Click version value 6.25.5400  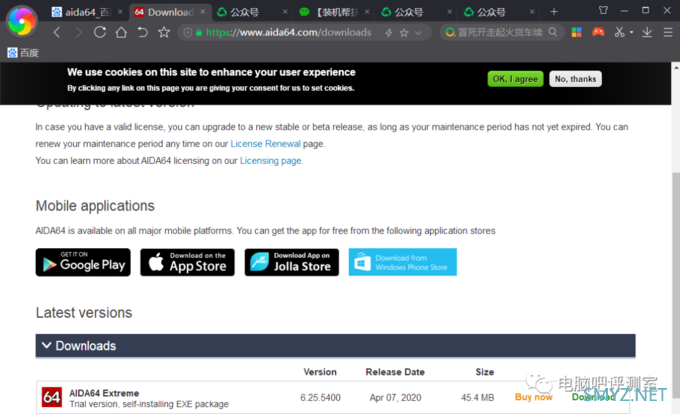[320, 398]
